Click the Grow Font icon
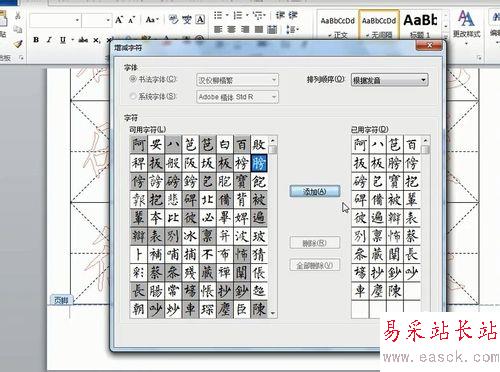 [x=119, y=20]
